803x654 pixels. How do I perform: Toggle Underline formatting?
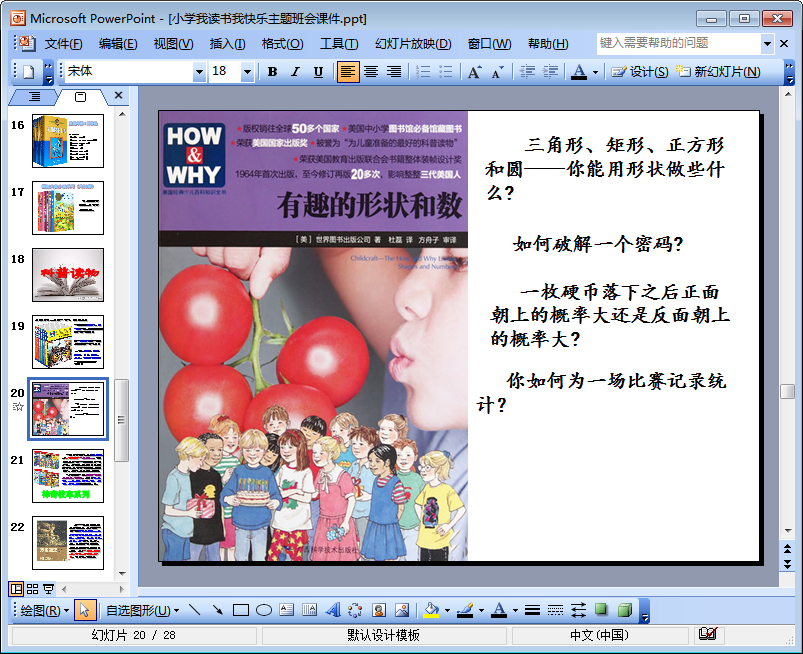[318, 72]
